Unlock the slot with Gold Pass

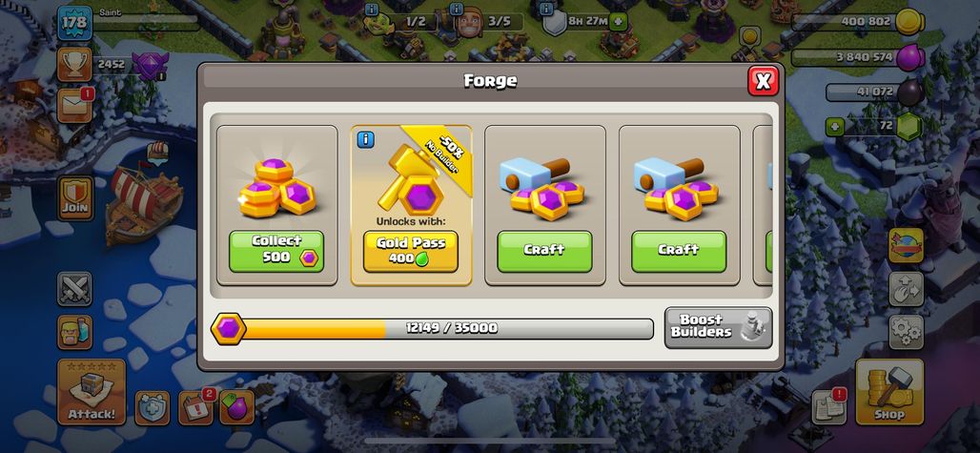(x=411, y=251)
